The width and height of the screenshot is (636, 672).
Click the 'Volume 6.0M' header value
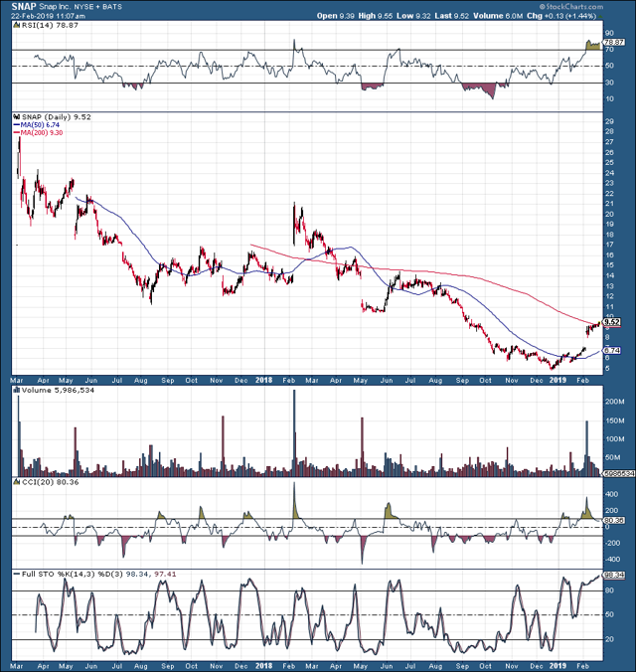(498, 16)
